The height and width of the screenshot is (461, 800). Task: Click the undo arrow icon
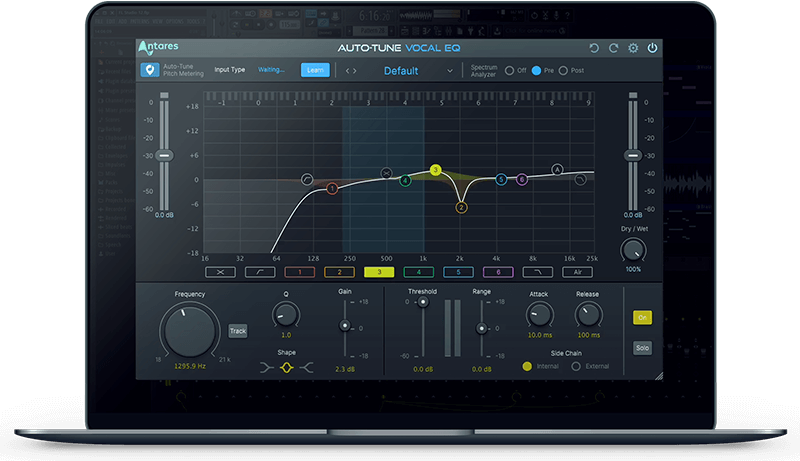tap(594, 48)
